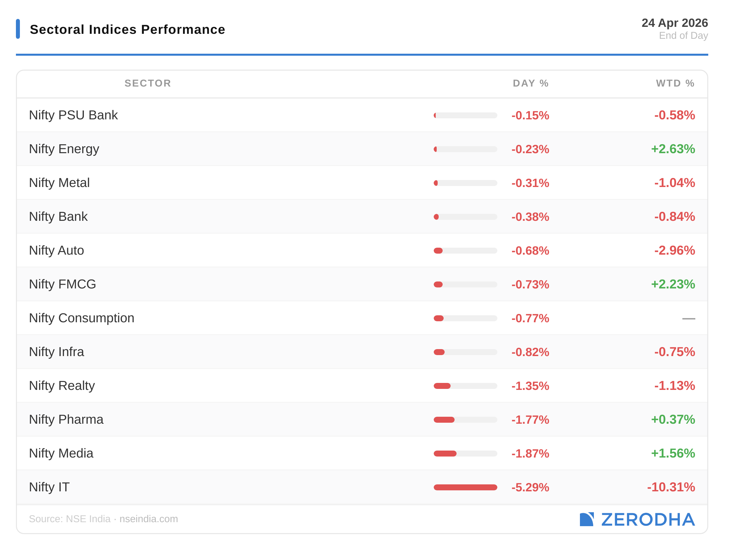Click Nifty Auto -0.68% day value
The height and width of the screenshot is (554, 756).
(x=530, y=251)
